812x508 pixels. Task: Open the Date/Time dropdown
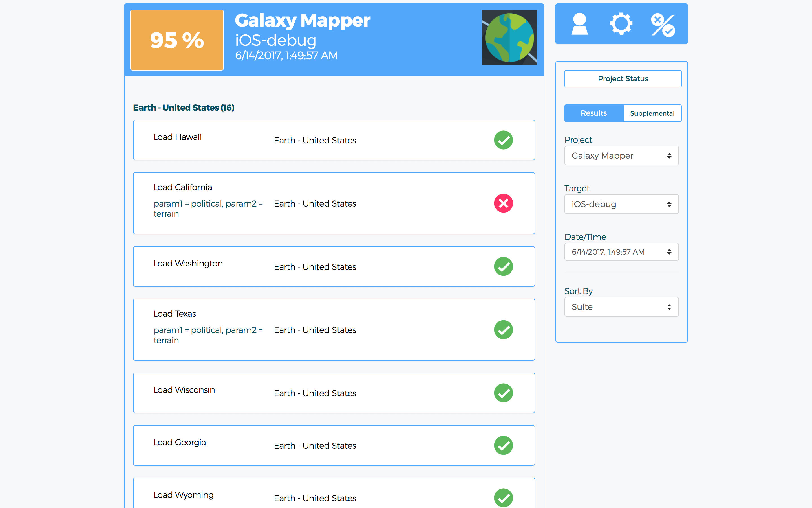click(x=621, y=252)
